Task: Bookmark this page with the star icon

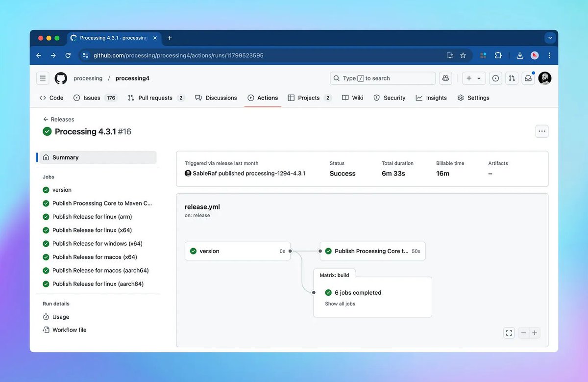Action: point(463,55)
